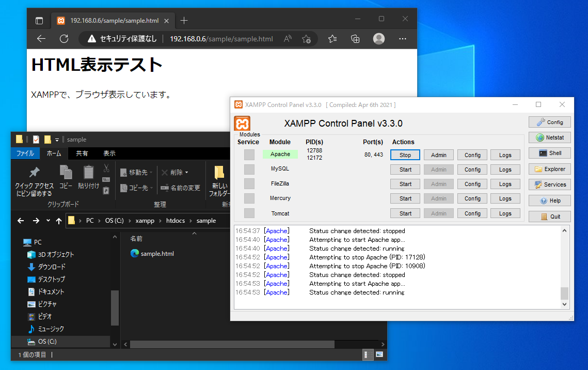Stop the running Apache module

[405, 155]
